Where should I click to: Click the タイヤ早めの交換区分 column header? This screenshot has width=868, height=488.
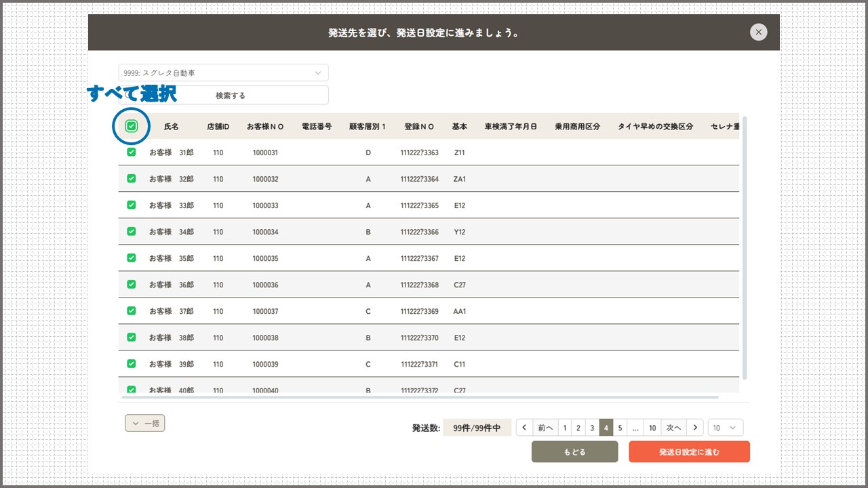click(655, 127)
